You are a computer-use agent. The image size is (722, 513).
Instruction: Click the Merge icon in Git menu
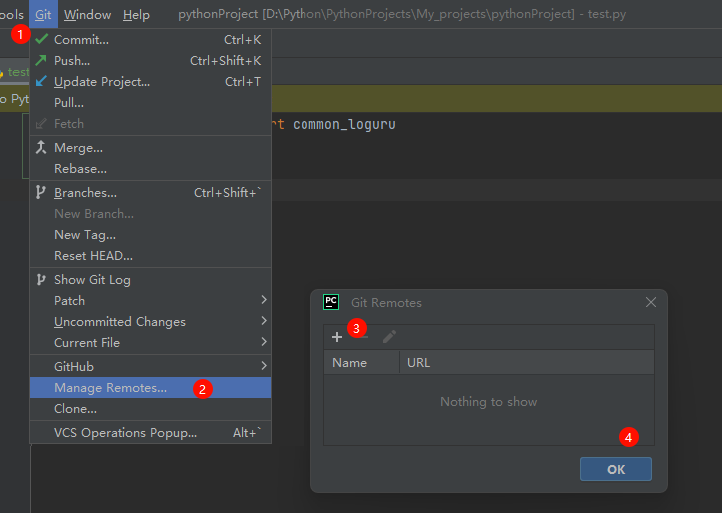pos(41,147)
